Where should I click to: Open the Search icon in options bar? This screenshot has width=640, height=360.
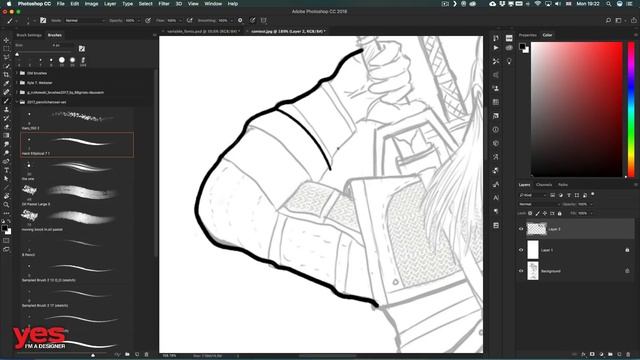608,20
